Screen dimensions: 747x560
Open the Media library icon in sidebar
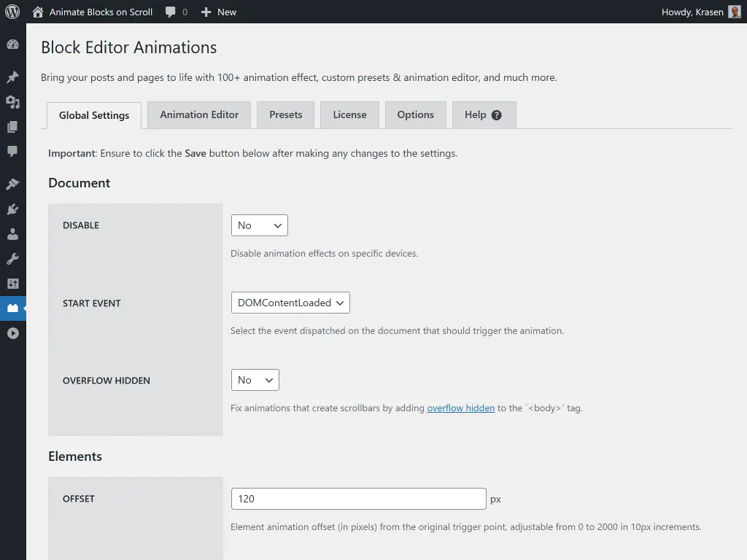[12, 101]
